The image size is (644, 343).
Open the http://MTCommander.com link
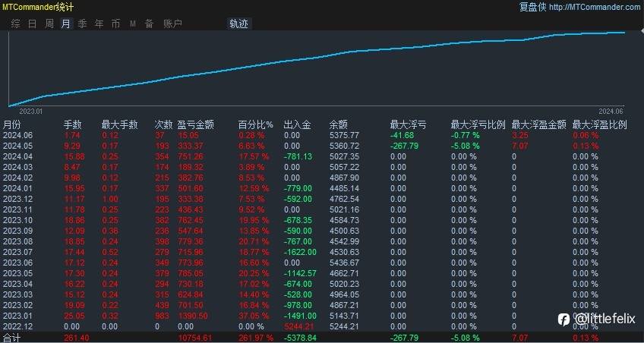[595, 7]
